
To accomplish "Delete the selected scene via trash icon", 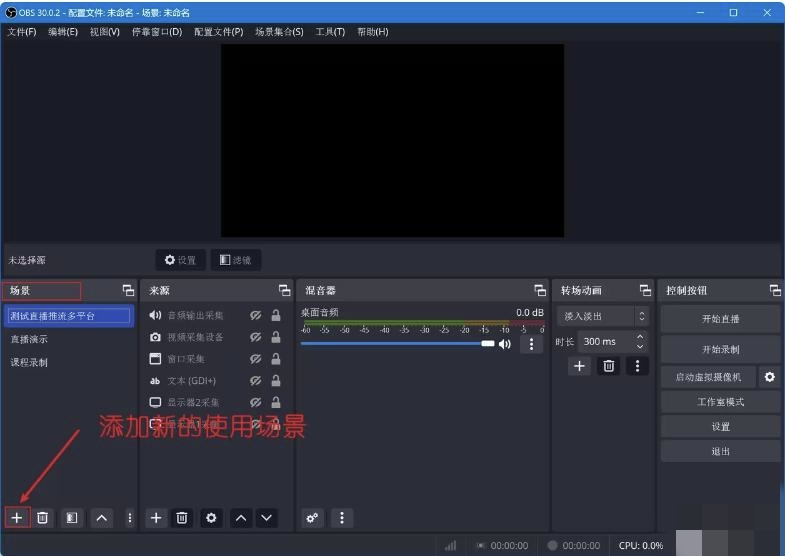I will point(43,517).
